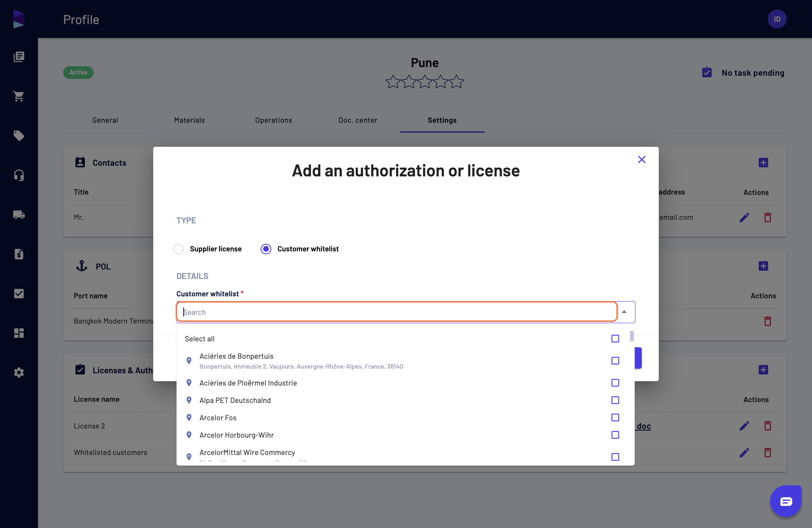Viewport: 812px width, 528px height.
Task: Open the settings gear sidebar icon
Action: pyautogui.click(x=19, y=373)
